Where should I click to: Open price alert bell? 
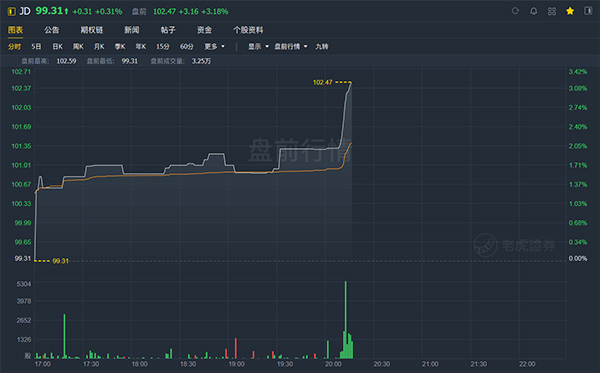533,11
